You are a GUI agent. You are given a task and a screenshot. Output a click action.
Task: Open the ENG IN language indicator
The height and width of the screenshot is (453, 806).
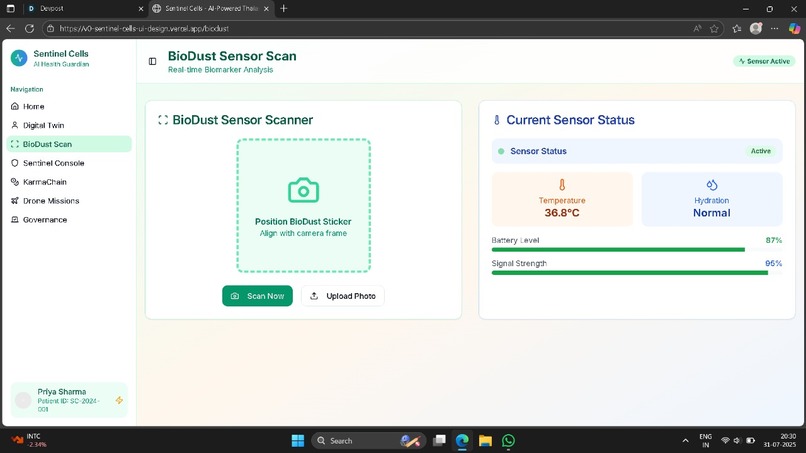[706, 441]
